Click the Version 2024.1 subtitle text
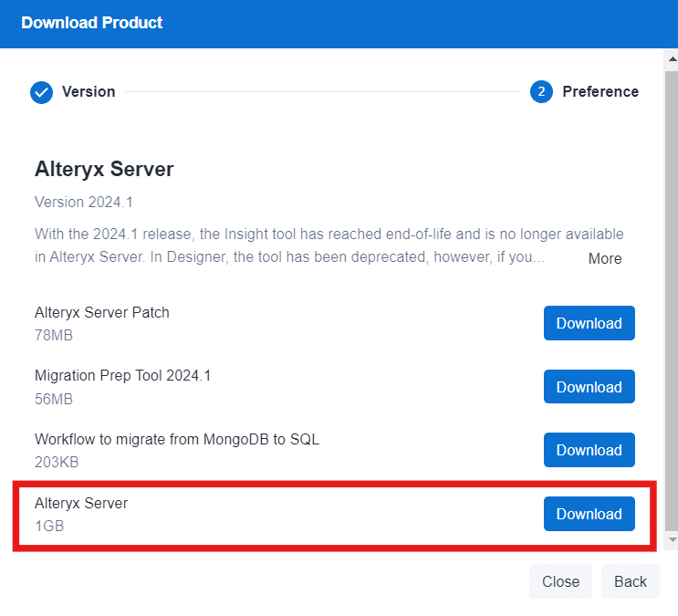 [x=83, y=202]
